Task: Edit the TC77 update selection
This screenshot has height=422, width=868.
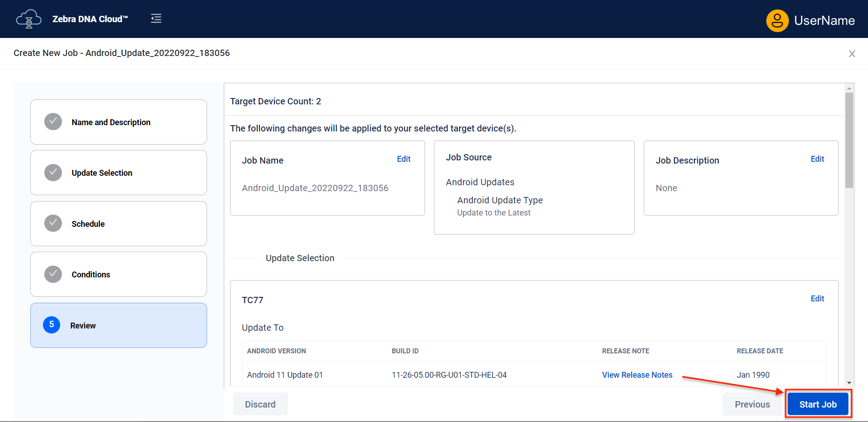Action: pyautogui.click(x=817, y=299)
